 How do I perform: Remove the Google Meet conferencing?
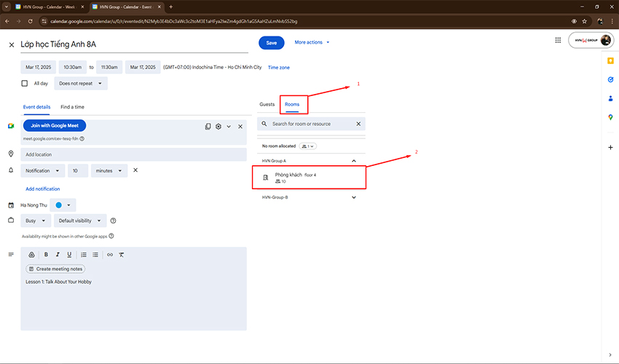[x=240, y=127]
